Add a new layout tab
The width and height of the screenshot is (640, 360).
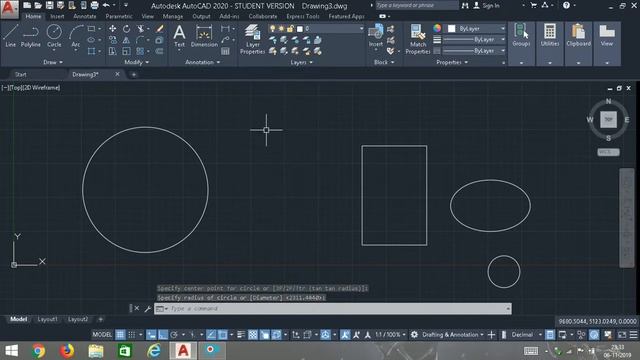(x=100, y=319)
